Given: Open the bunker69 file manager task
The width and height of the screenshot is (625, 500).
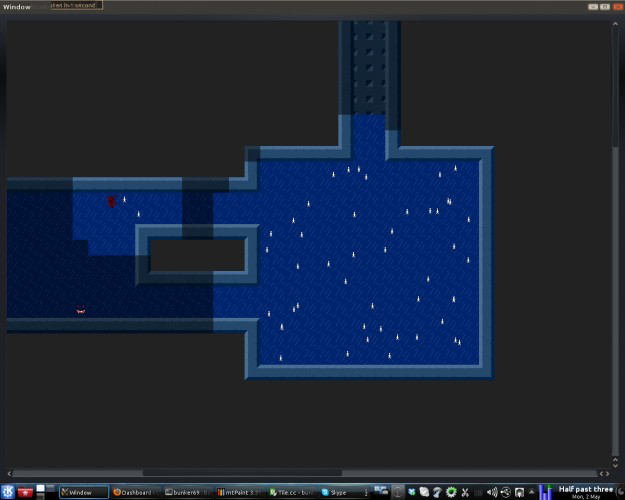Looking at the screenshot, I should coord(188,492).
